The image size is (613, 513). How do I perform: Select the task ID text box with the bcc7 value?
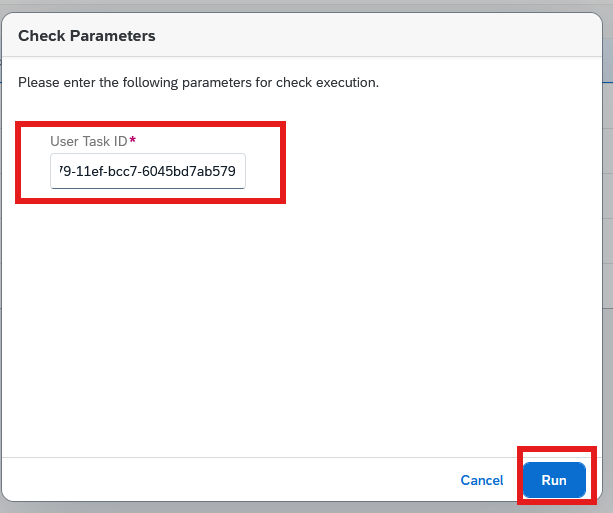[148, 171]
